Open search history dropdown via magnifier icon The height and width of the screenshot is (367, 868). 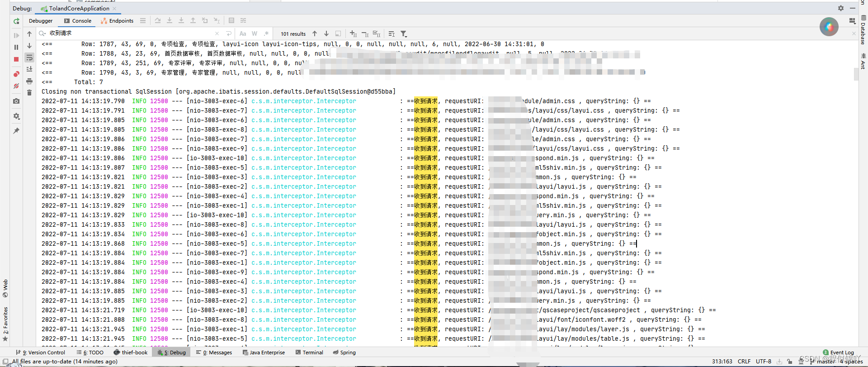(42, 33)
